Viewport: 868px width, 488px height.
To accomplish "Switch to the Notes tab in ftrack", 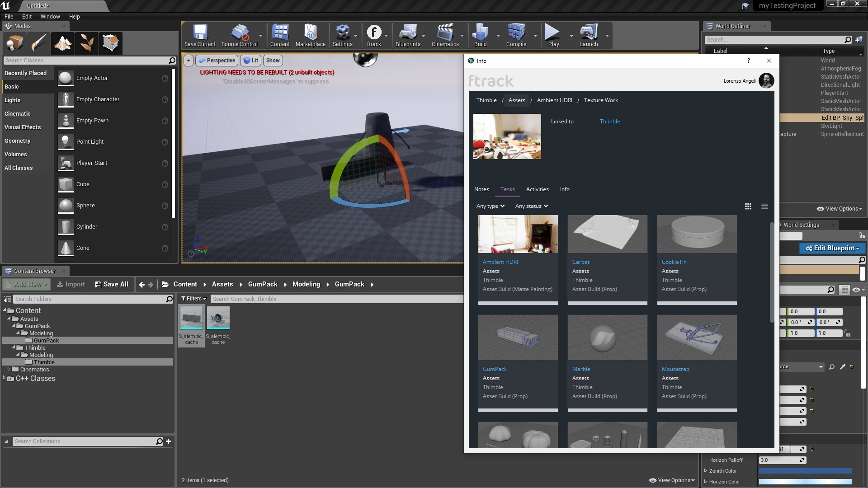I will (x=481, y=189).
